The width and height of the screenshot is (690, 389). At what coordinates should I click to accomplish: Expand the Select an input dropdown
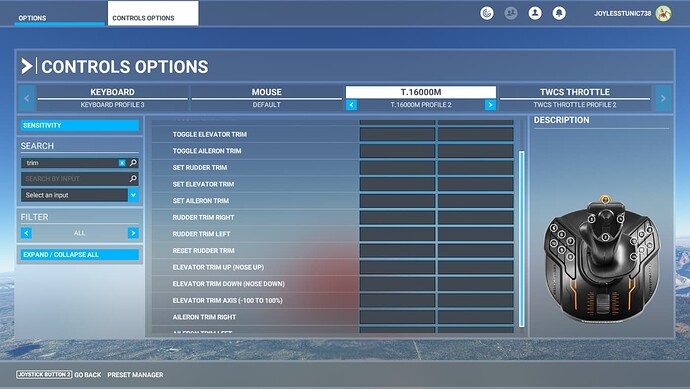pos(133,195)
